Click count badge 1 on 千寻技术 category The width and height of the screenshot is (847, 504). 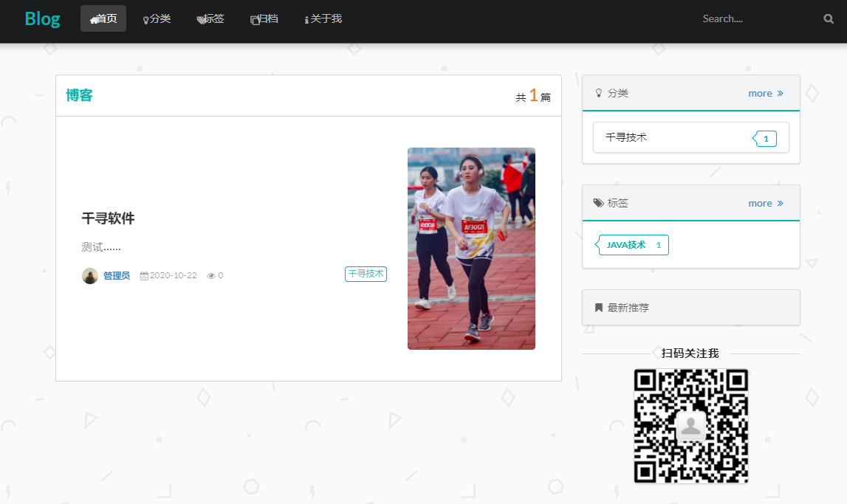tap(765, 139)
